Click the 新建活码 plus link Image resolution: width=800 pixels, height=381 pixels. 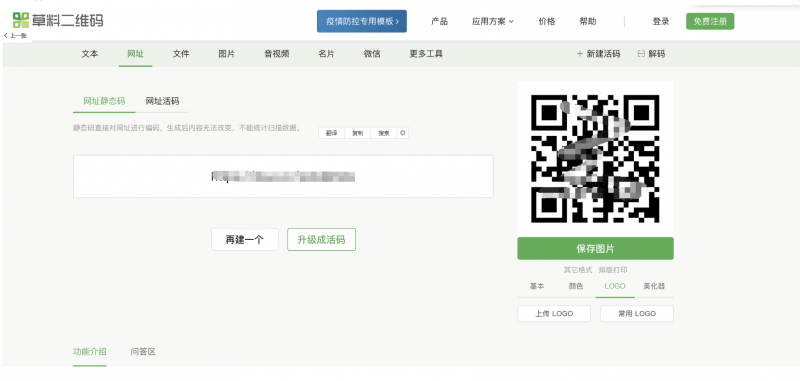point(598,54)
